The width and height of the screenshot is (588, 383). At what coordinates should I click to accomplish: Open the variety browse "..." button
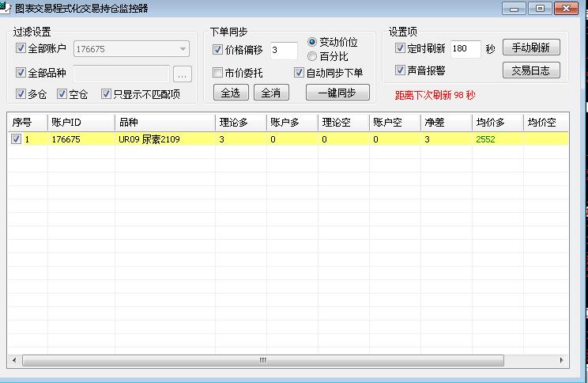coord(183,74)
